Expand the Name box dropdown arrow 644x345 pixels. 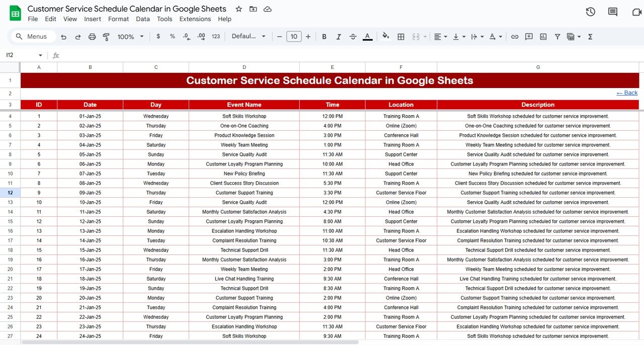(40, 55)
